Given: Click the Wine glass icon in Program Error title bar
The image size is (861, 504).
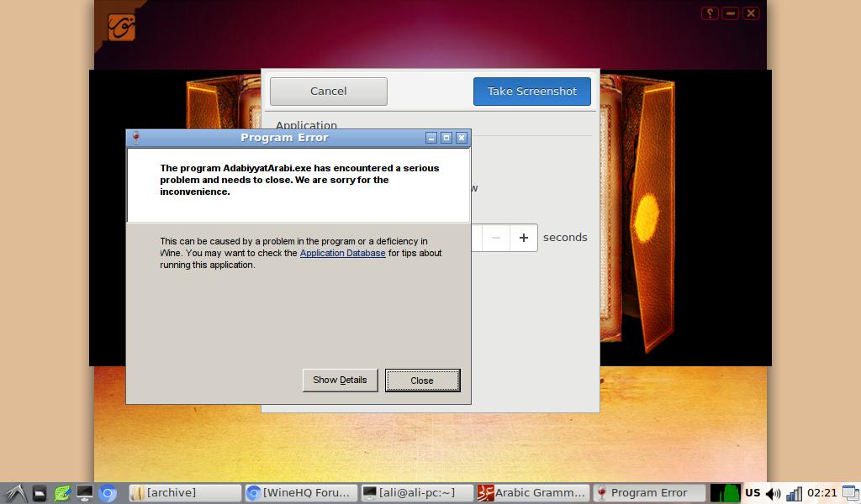Looking at the screenshot, I should pyautogui.click(x=136, y=138).
